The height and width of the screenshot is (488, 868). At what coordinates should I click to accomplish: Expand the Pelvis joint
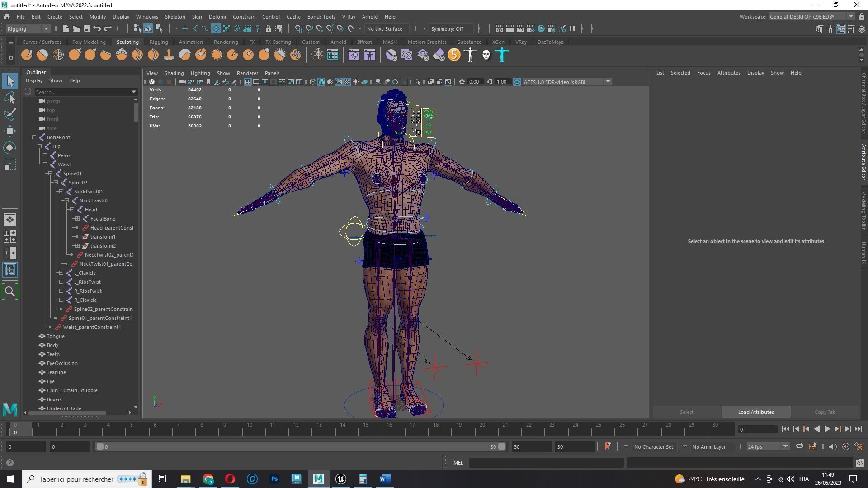tap(45, 155)
